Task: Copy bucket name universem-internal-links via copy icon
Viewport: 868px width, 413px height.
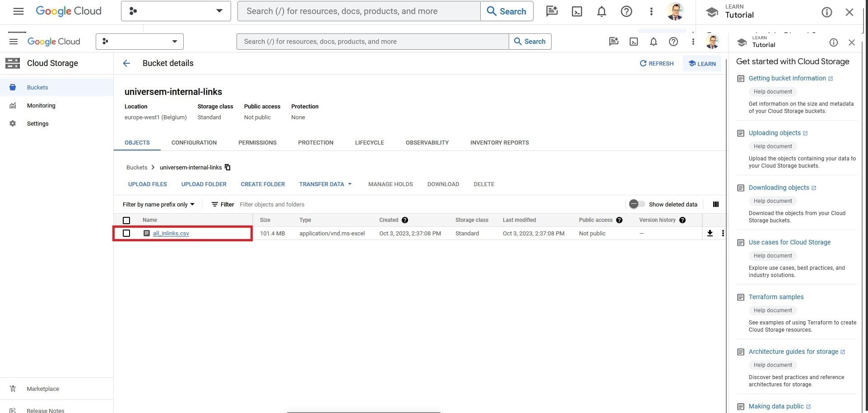Action: point(227,167)
